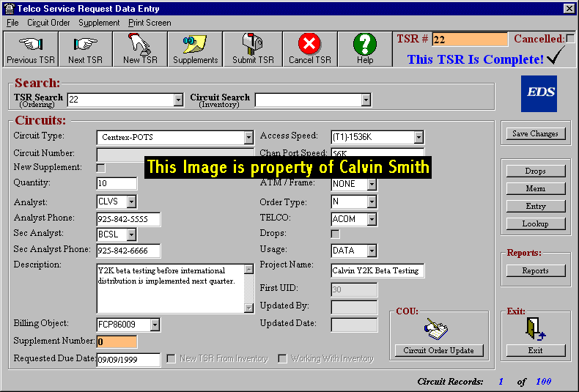579x392 pixels.
Task: Open Supplements toolbar icon
Action: pyautogui.click(x=195, y=48)
